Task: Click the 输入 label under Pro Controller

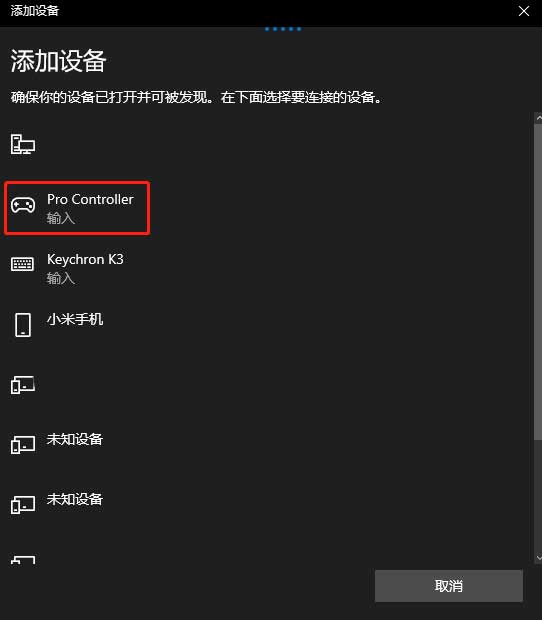Action: point(60,218)
